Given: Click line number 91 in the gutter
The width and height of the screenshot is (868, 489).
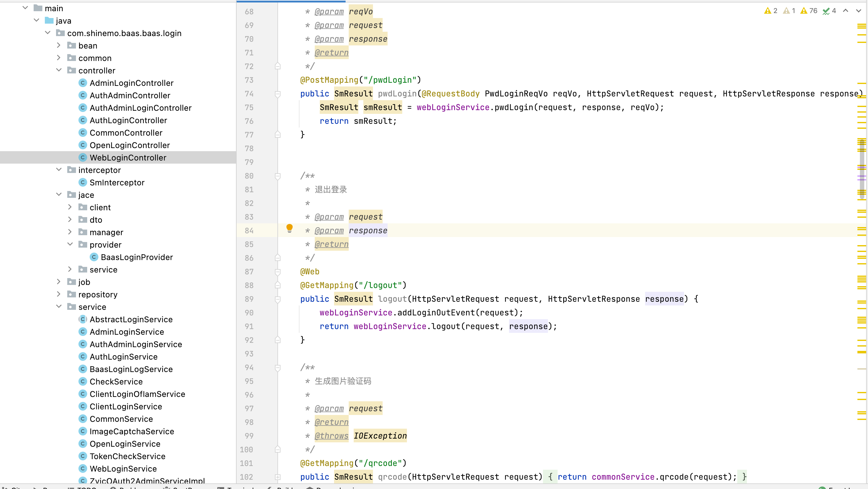Looking at the screenshot, I should click(249, 326).
